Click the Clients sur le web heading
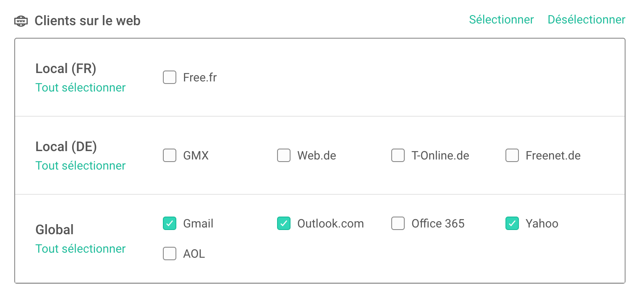644x298 pixels. (x=87, y=21)
